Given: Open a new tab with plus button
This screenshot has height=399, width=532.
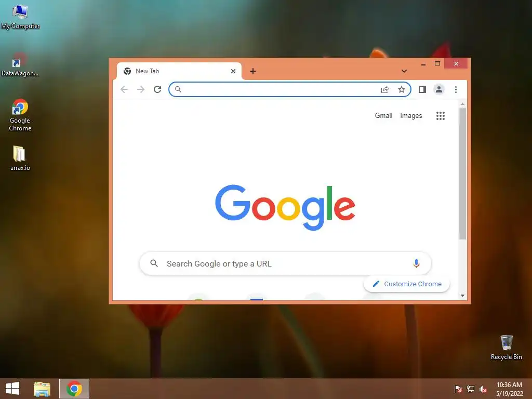Looking at the screenshot, I should (x=253, y=71).
